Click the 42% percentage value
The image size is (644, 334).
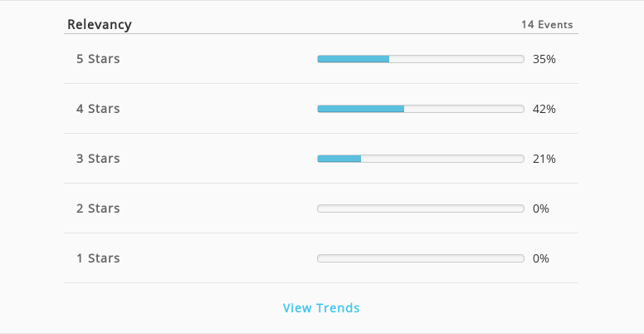[x=544, y=109]
